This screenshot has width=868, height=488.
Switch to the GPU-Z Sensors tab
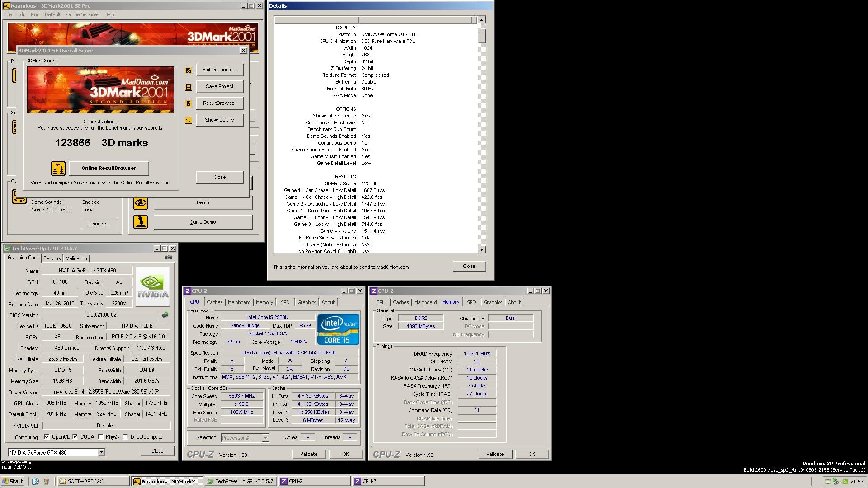click(52, 258)
